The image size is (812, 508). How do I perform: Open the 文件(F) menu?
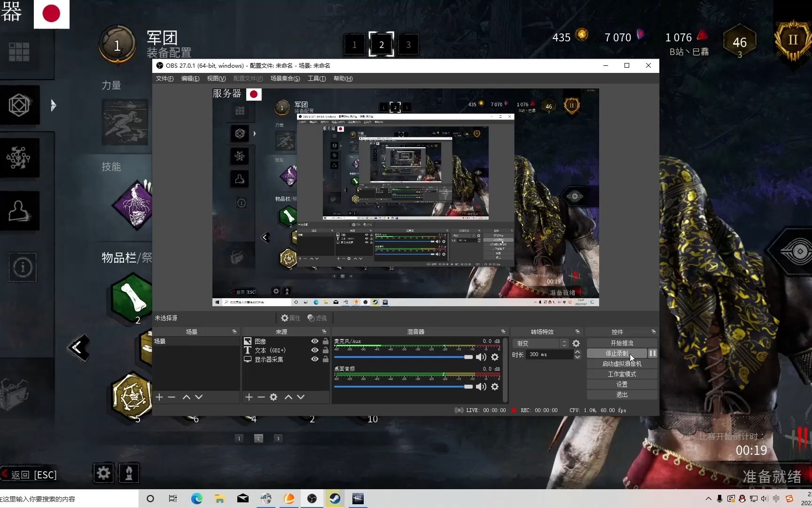tap(164, 79)
